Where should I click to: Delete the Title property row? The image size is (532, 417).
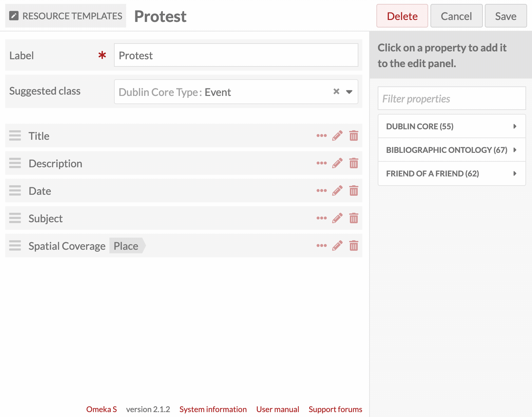click(x=354, y=136)
